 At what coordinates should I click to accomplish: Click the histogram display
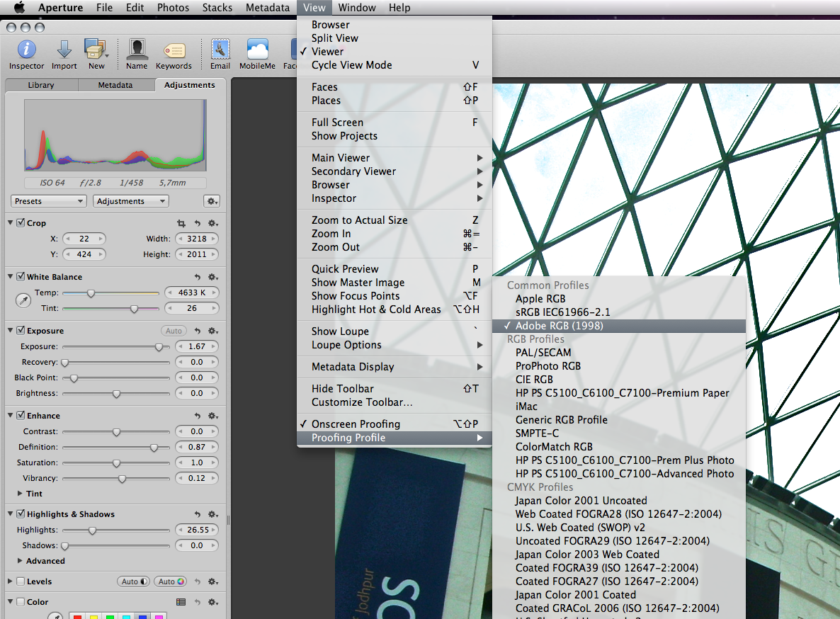pos(115,135)
